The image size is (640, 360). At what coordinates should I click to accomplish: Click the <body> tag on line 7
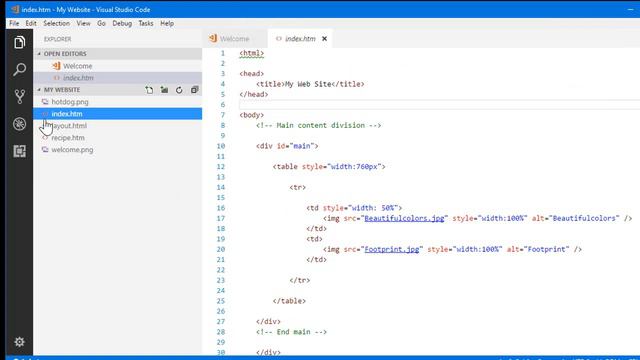click(x=251, y=115)
